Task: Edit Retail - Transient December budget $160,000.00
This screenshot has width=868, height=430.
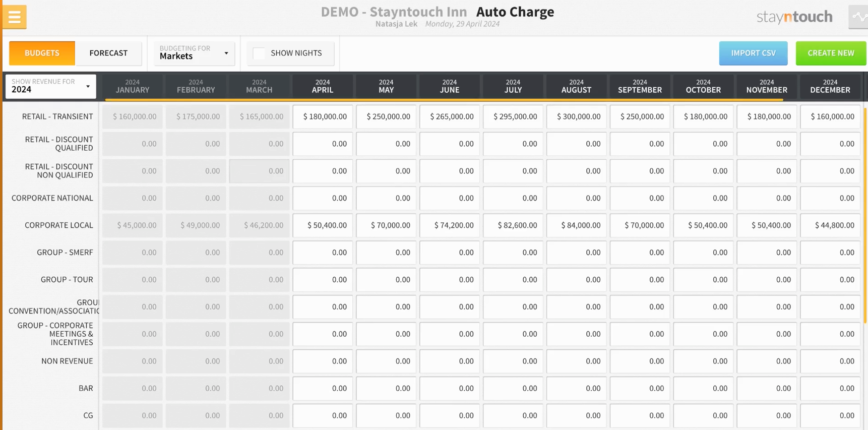Action: pos(831,116)
